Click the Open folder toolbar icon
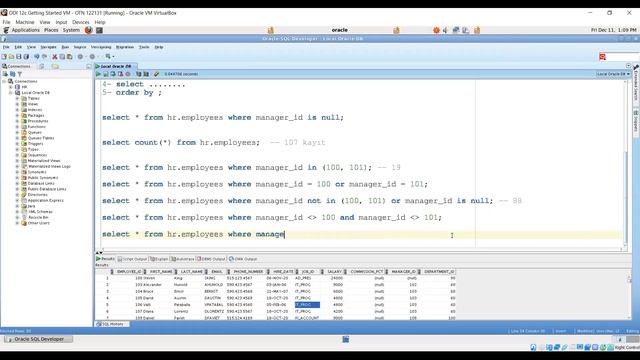The height and width of the screenshot is (360, 640). [x=11, y=56]
